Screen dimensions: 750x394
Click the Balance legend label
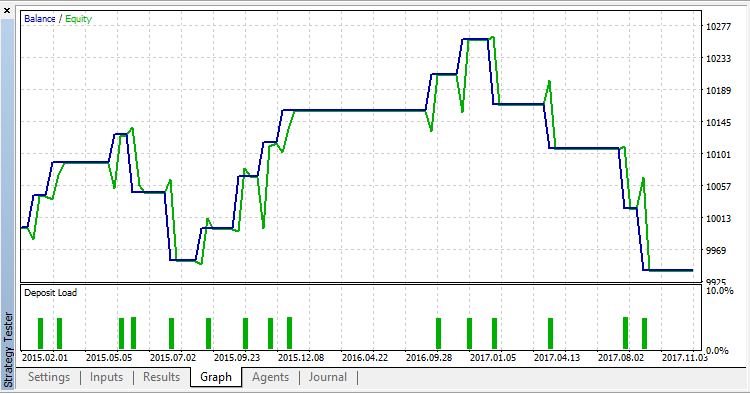pyautogui.click(x=40, y=19)
